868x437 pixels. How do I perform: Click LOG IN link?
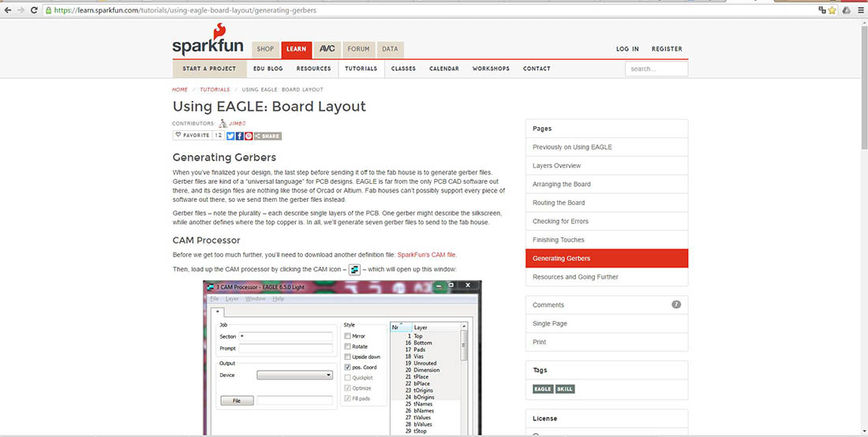point(627,49)
